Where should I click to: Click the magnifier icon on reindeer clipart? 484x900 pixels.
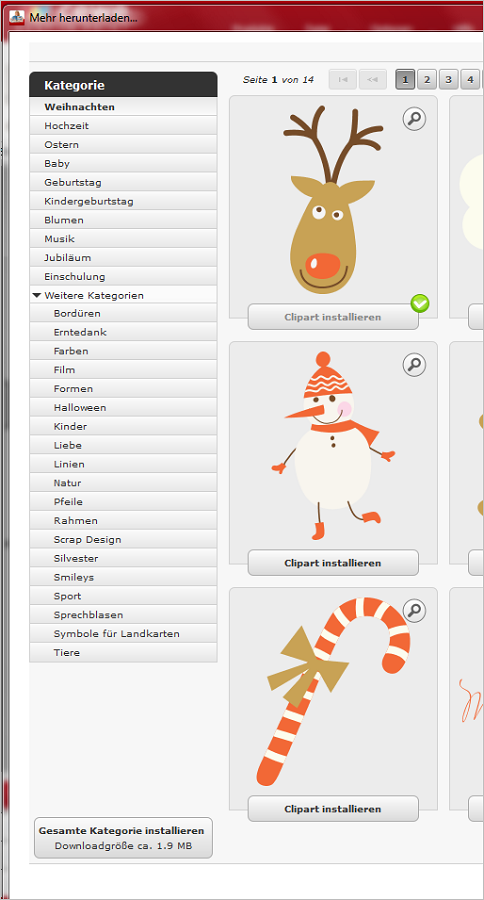(x=414, y=119)
